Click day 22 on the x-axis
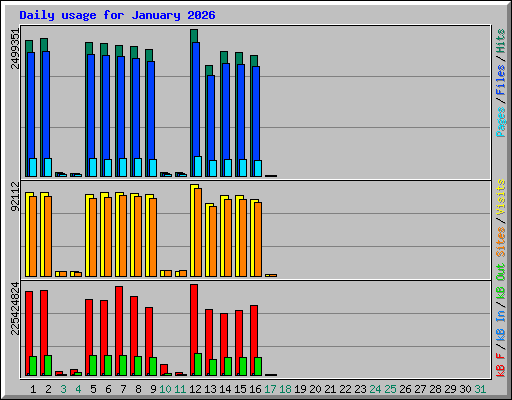The height and width of the screenshot is (400, 512). coord(345,389)
